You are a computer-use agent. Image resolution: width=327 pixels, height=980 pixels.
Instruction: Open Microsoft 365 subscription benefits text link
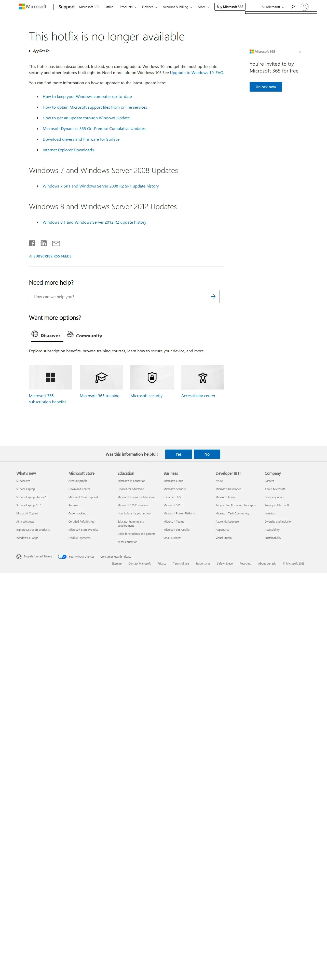(48, 399)
